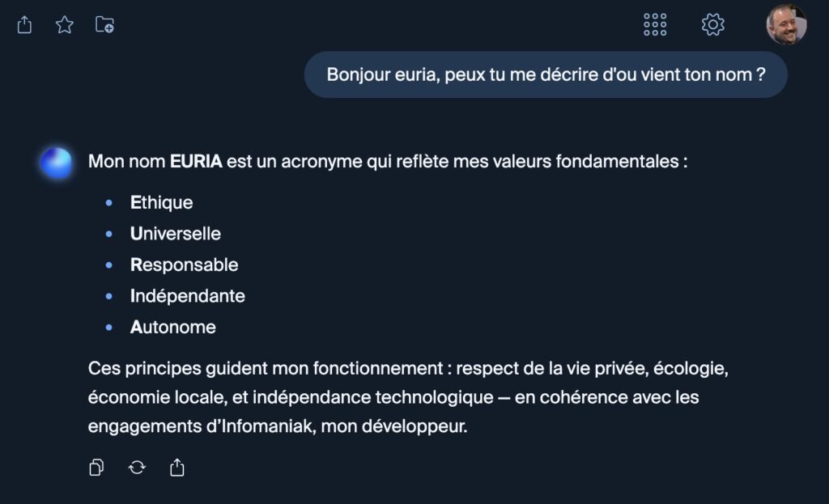Click the blue Euria orb avatar

(57, 163)
